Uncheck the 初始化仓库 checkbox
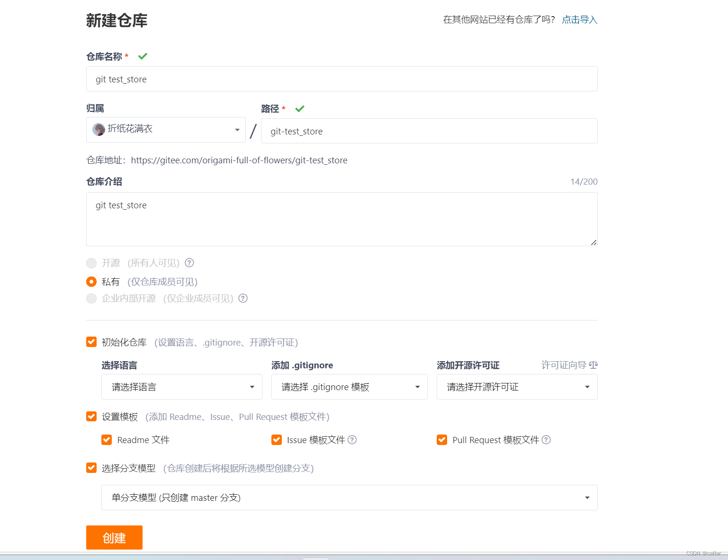Screen dimensions: 728x560 point(91,342)
